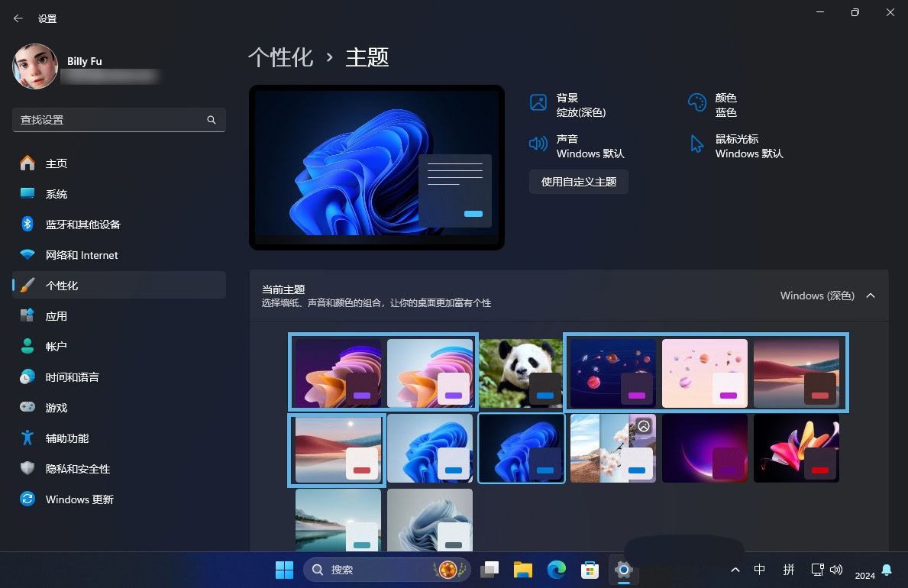The width and height of the screenshot is (908, 588).
Task: Expand hidden icons in the system tray
Action: pos(735,570)
